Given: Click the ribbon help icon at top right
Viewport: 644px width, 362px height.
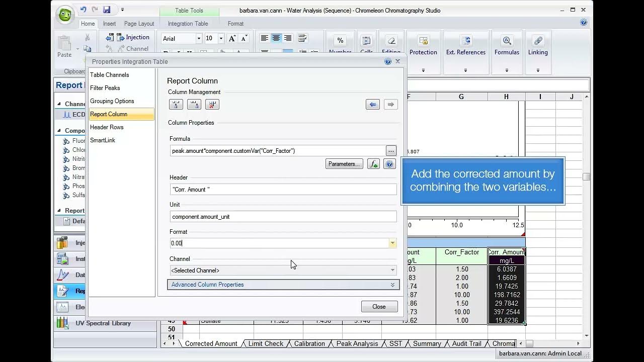Looking at the screenshot, I should pyautogui.click(x=584, y=22).
